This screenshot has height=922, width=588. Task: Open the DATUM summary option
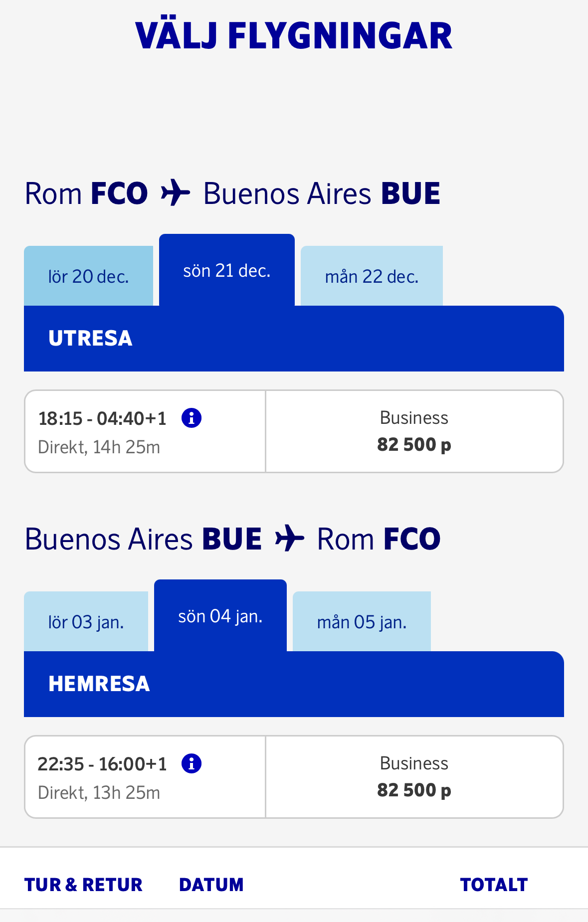[x=211, y=885]
